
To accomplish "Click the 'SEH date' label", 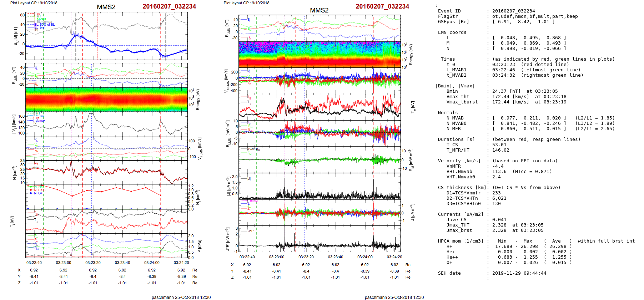I will [x=449, y=273].
